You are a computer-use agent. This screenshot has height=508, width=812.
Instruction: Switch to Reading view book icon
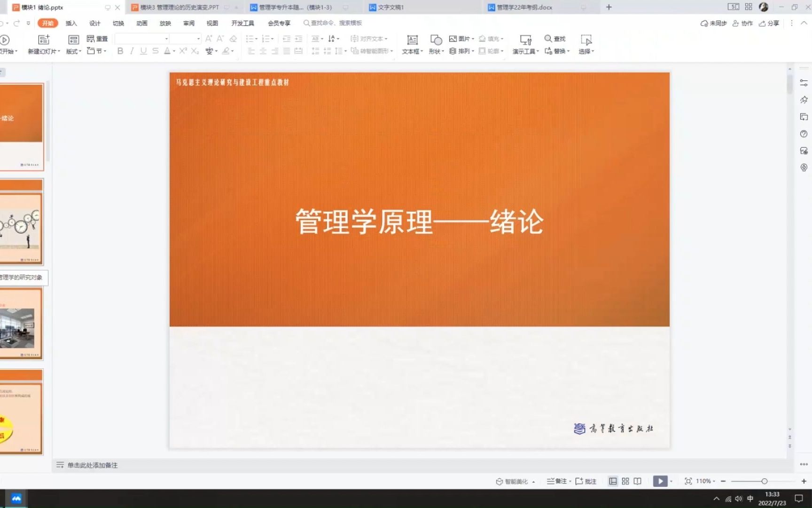pyautogui.click(x=638, y=481)
